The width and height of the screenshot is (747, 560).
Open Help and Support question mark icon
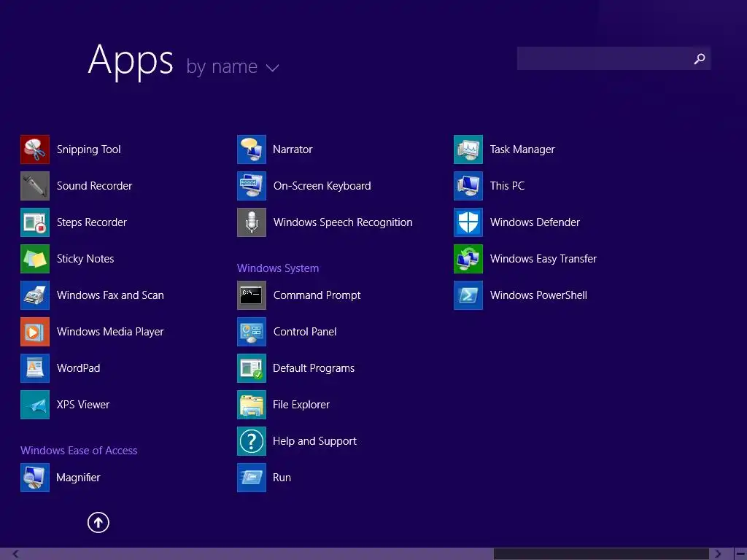(252, 441)
